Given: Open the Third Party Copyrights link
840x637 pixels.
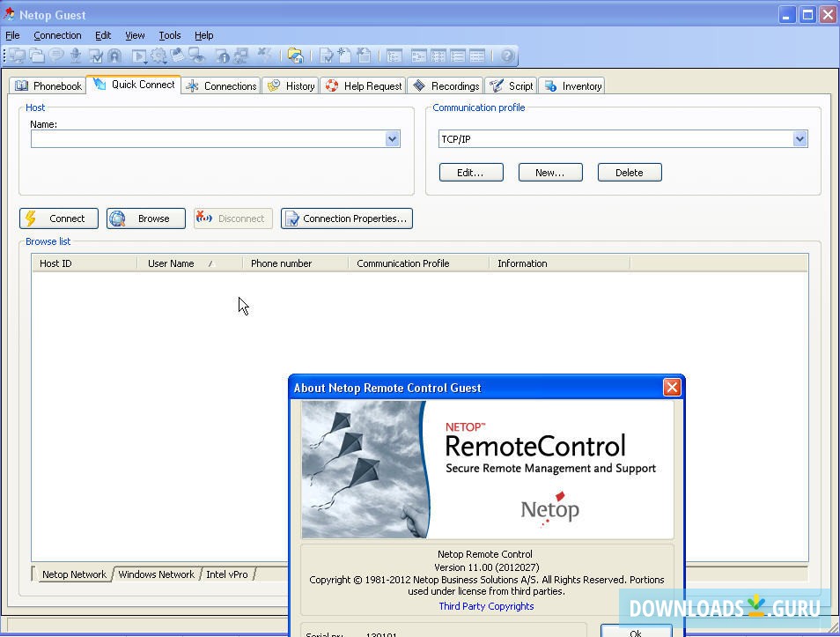Looking at the screenshot, I should coord(486,606).
